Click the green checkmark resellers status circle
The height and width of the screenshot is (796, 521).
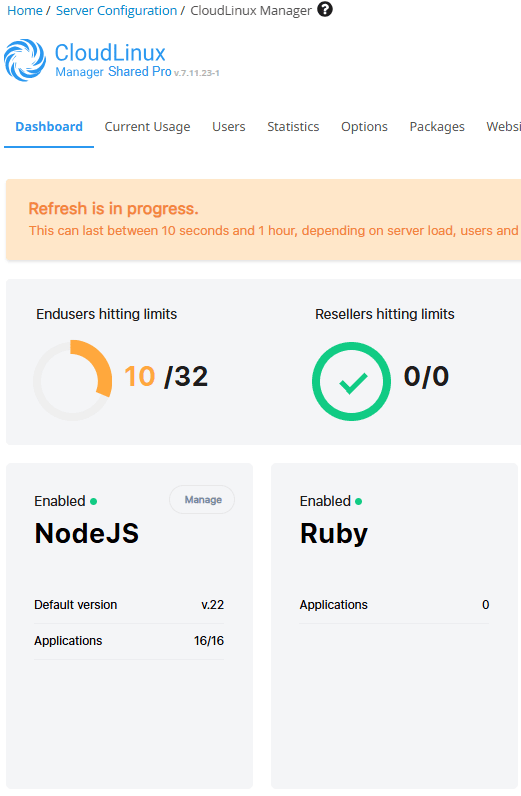(x=351, y=381)
